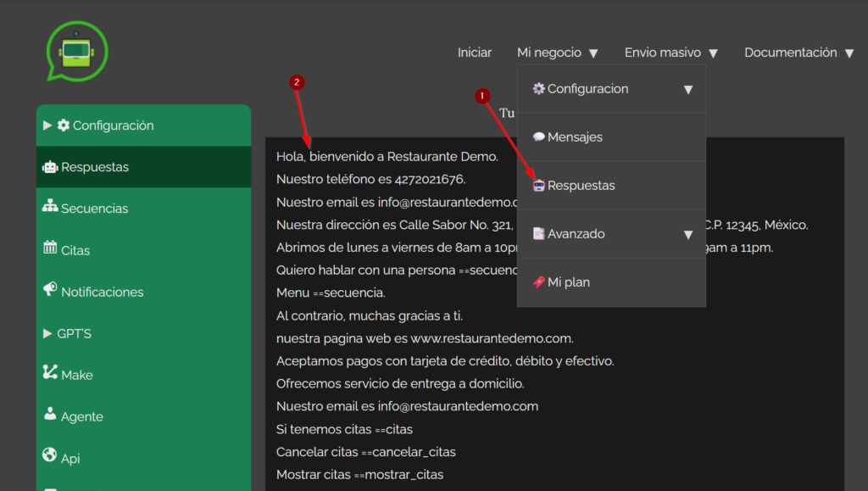Expand the sidebar Configuración triangle
The height and width of the screenshot is (491, 868).
tap(47, 126)
